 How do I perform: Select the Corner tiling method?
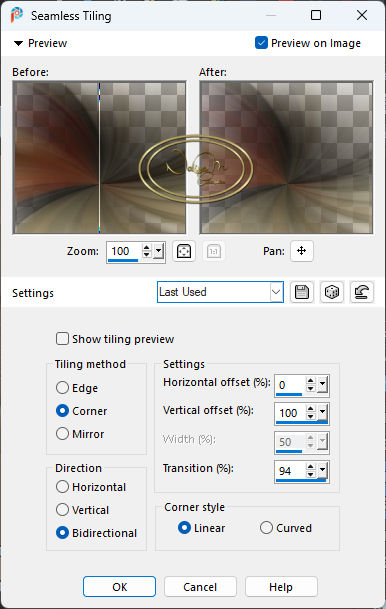(62, 411)
